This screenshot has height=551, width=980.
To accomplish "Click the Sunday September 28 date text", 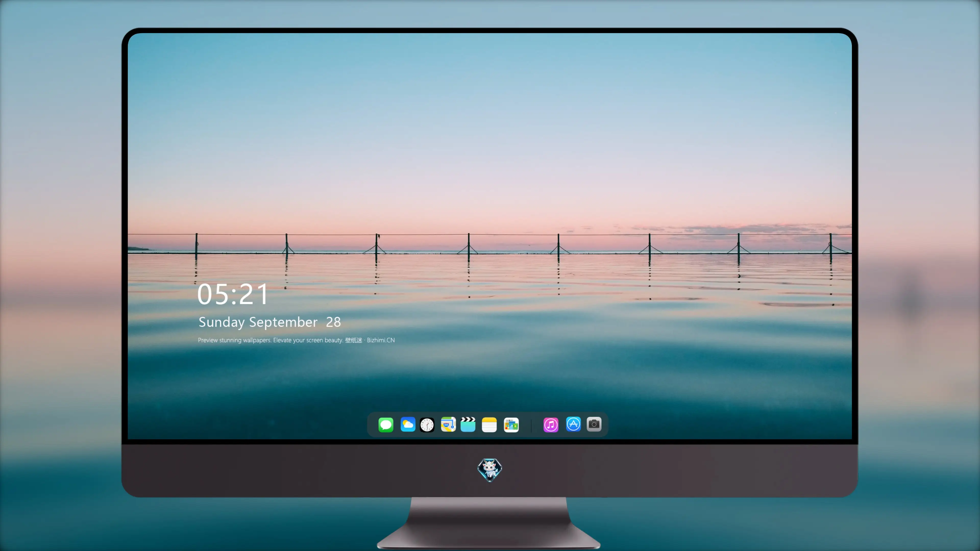I will tap(269, 322).
